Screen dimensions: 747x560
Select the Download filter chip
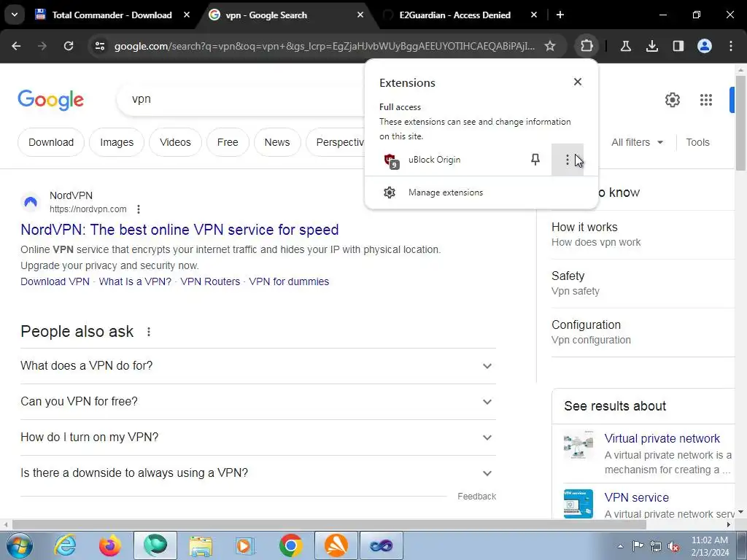pyautogui.click(x=51, y=142)
